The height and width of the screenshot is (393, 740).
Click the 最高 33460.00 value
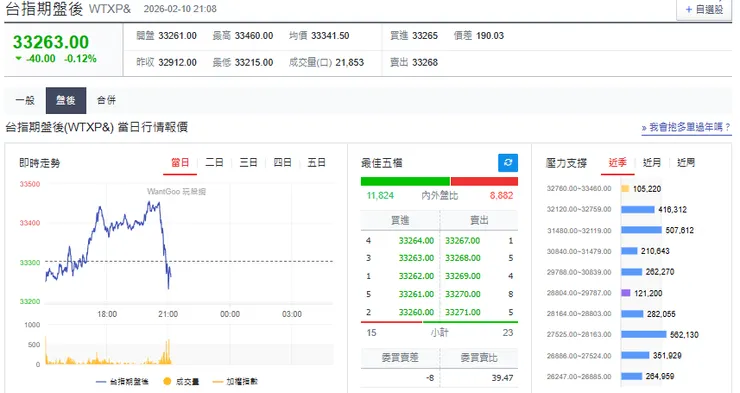pos(254,36)
